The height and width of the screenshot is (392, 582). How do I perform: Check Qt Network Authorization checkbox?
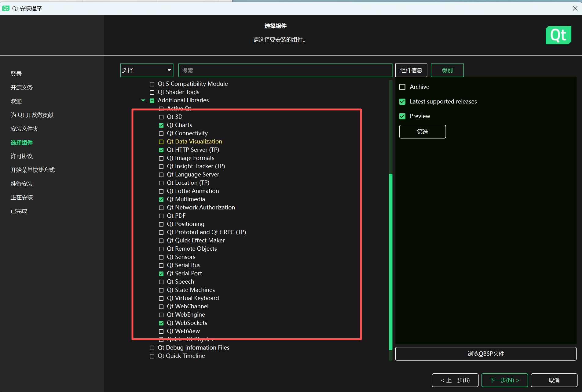(161, 208)
